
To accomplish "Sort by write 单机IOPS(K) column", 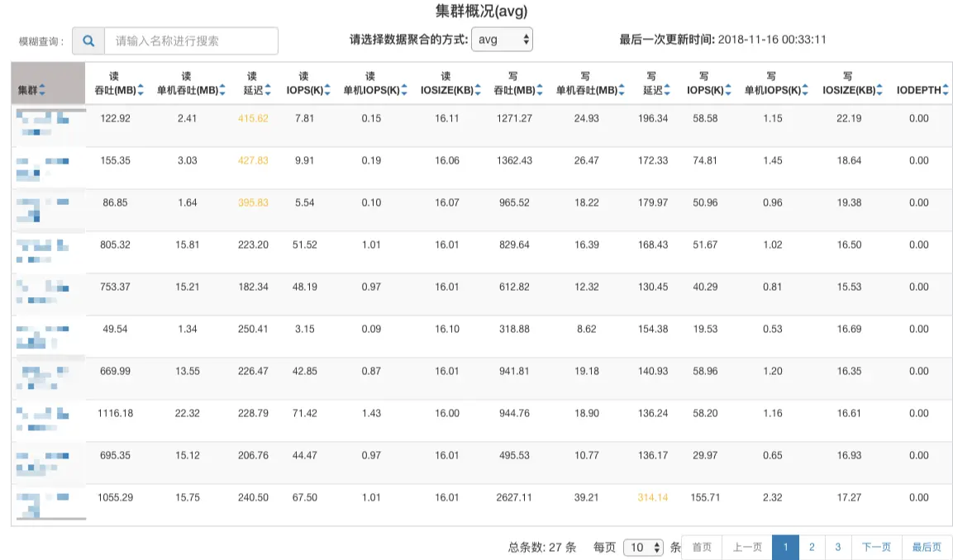I will point(805,90).
